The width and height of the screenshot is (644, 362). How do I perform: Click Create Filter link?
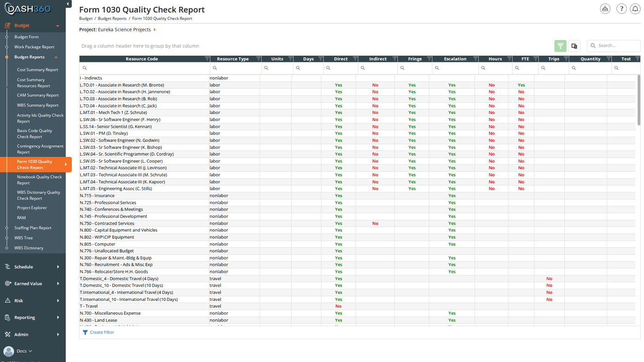click(x=98, y=332)
